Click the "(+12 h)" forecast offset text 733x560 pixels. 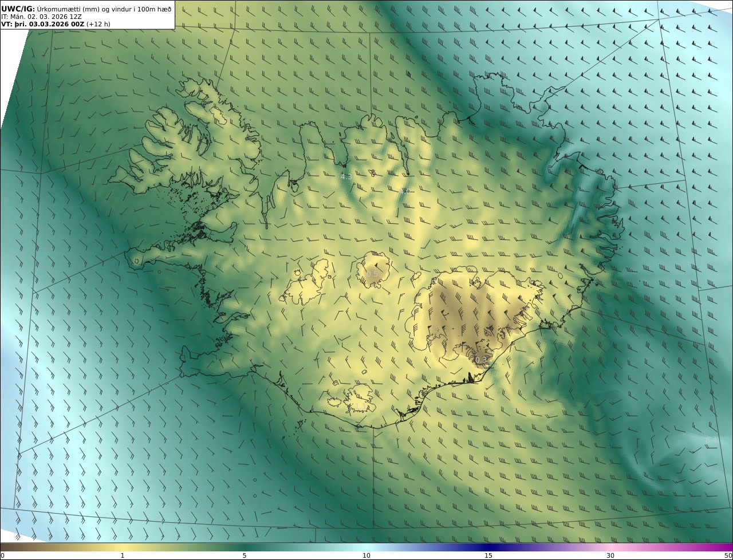pyautogui.click(x=98, y=25)
